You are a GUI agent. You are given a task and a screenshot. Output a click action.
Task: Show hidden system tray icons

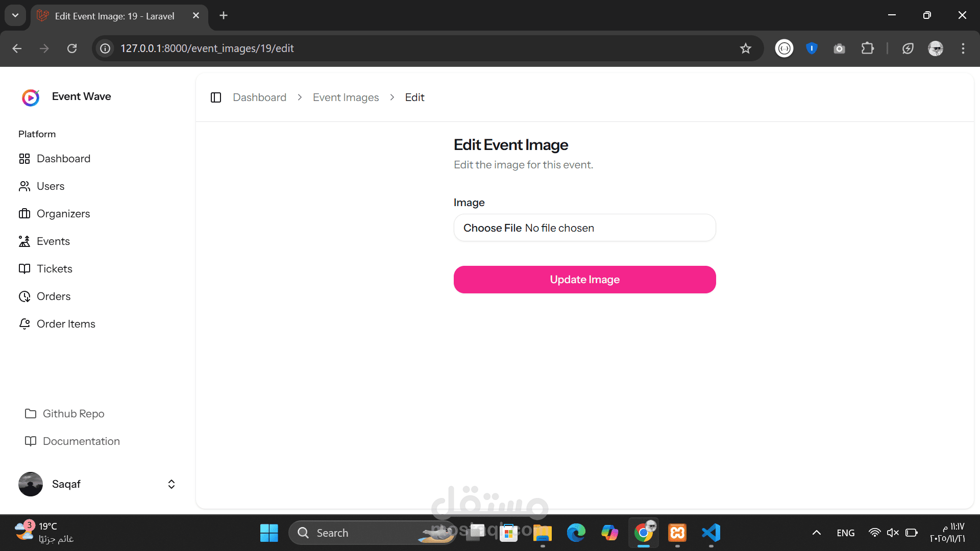[x=817, y=533]
